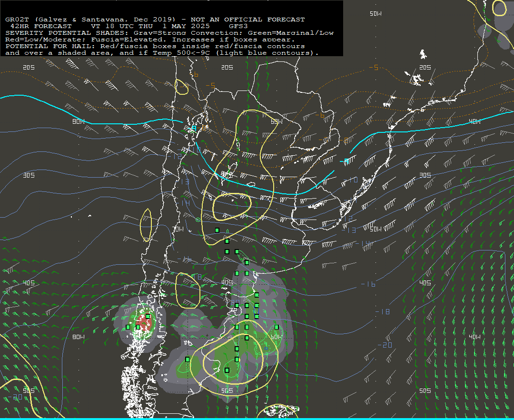
Task: Click the blue "-18" contour label over the Atlantic
Action: 383,312
